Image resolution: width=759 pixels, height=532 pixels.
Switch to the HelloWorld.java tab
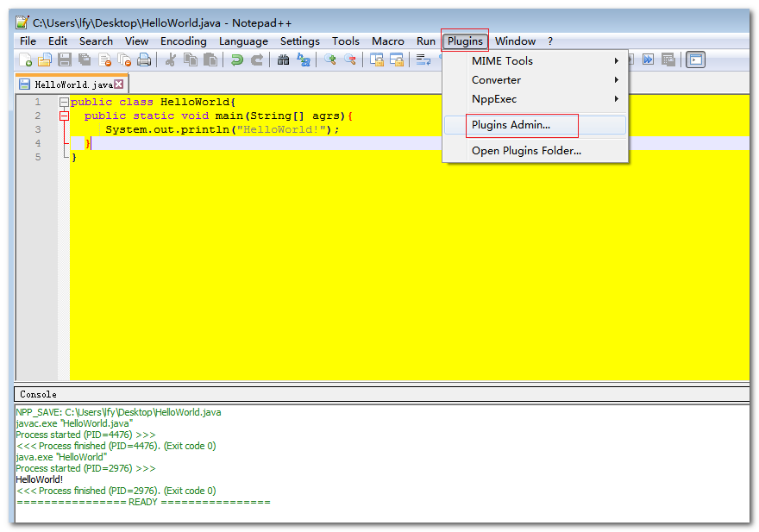[x=72, y=84]
